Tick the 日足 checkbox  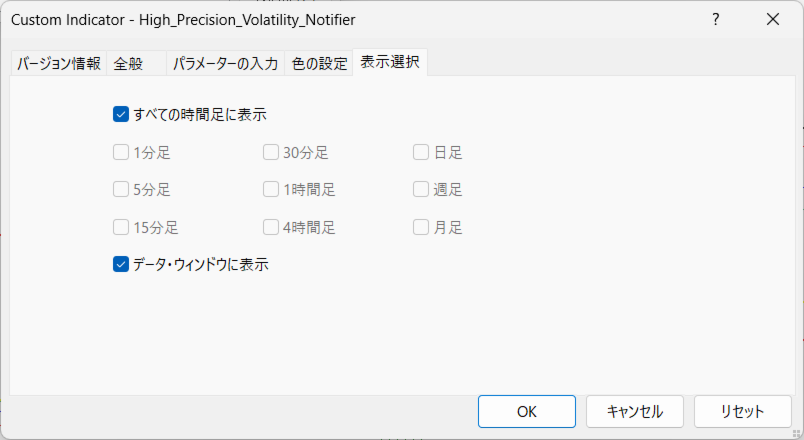tap(421, 153)
